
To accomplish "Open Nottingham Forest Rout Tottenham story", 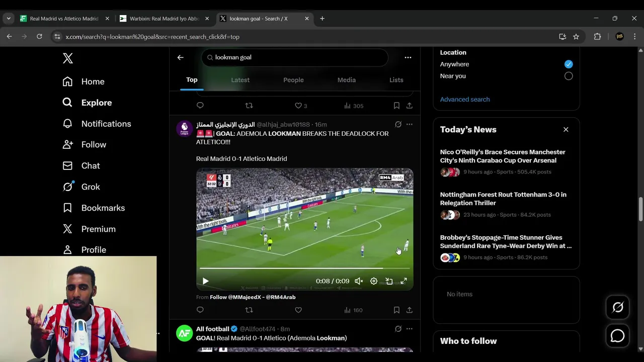I will point(506,204).
